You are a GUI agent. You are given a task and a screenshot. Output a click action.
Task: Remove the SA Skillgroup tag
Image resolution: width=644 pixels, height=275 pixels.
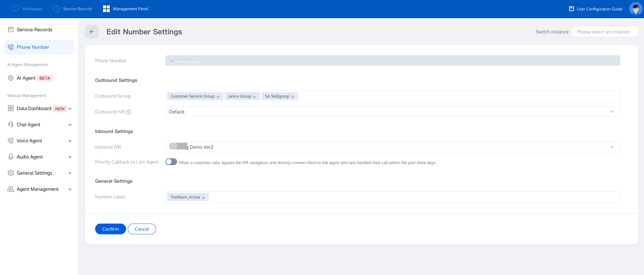(293, 97)
